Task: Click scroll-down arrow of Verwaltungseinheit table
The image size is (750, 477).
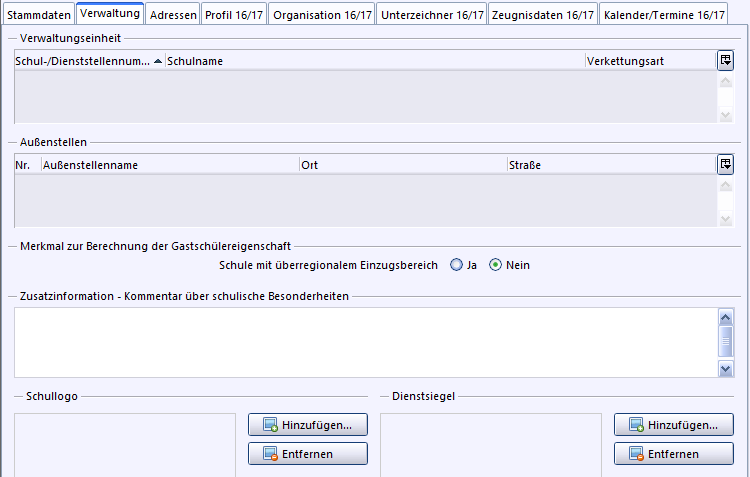Action: click(x=726, y=115)
